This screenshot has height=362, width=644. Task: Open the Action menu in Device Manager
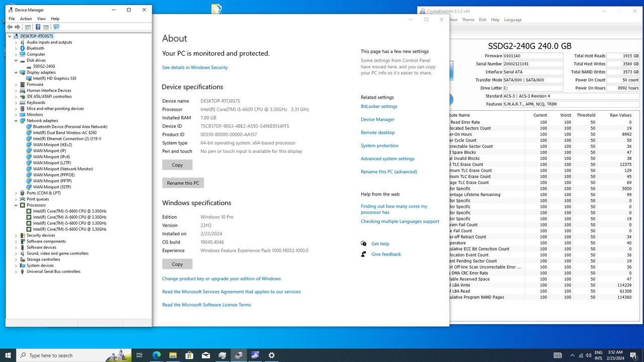click(x=26, y=19)
